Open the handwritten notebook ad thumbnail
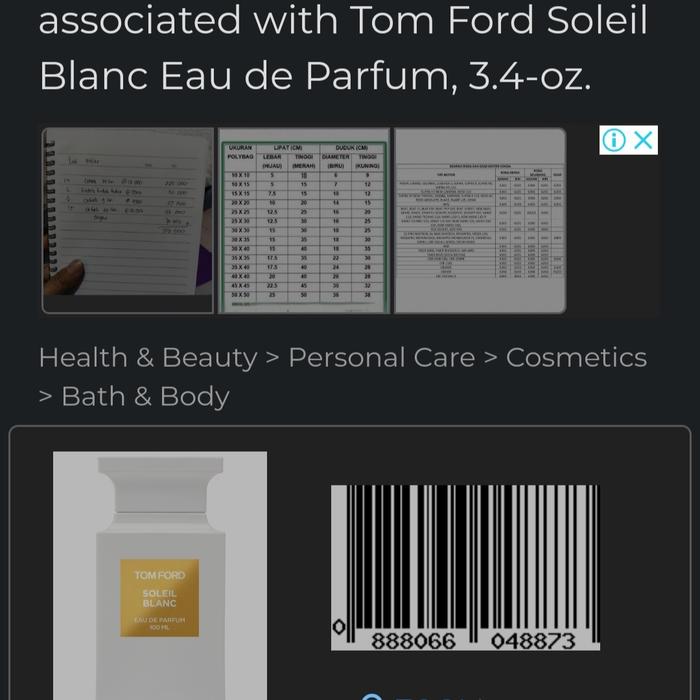The height and width of the screenshot is (700, 700). point(128,220)
